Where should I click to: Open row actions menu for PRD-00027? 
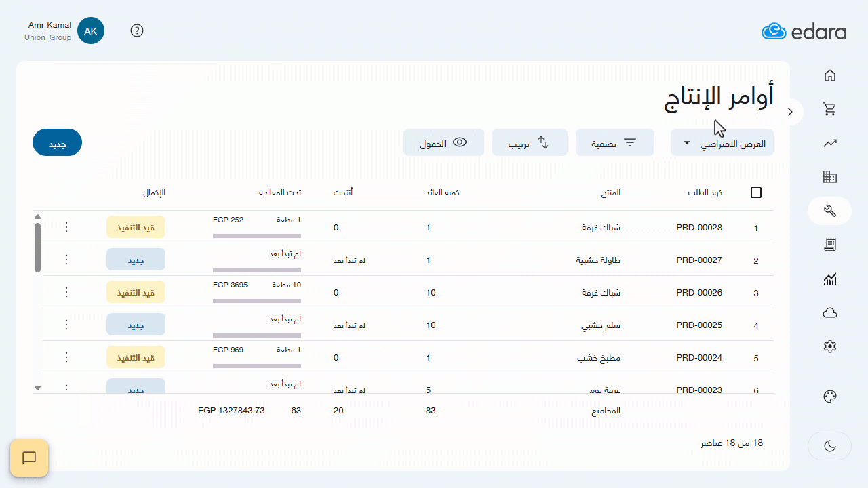point(66,260)
